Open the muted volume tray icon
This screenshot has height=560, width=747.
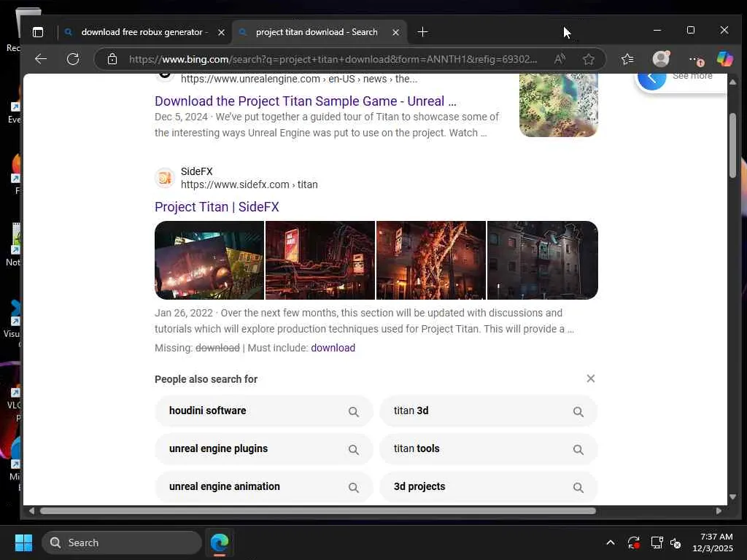click(676, 542)
